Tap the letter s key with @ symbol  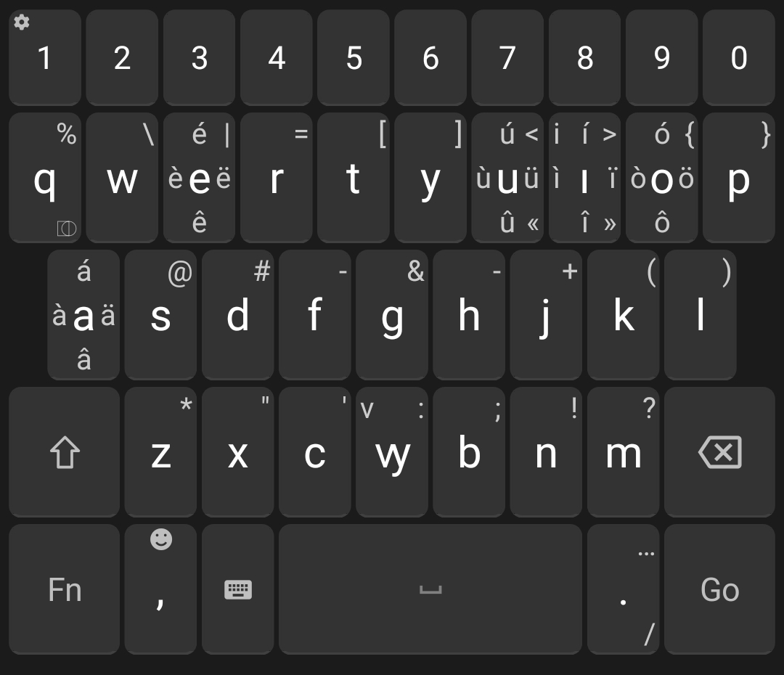coord(160,315)
